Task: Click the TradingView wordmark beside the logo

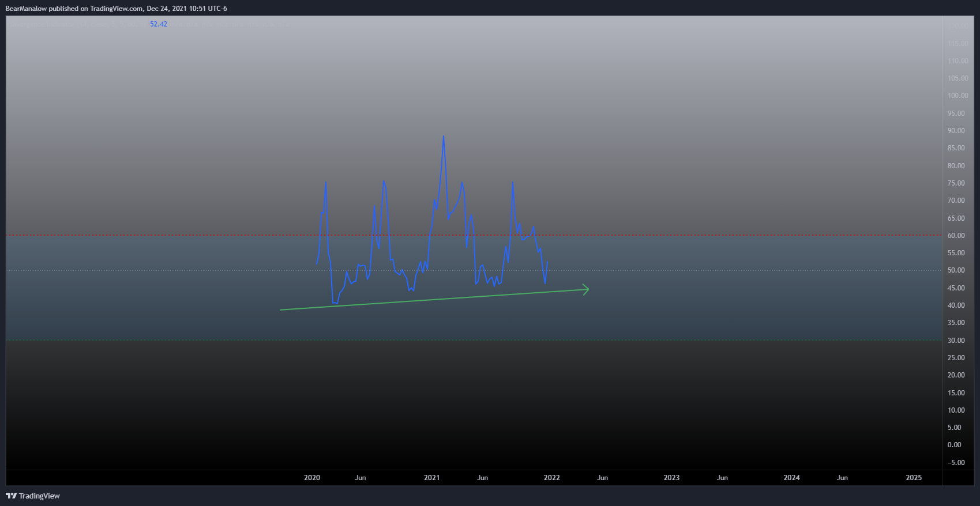Action: click(x=39, y=496)
